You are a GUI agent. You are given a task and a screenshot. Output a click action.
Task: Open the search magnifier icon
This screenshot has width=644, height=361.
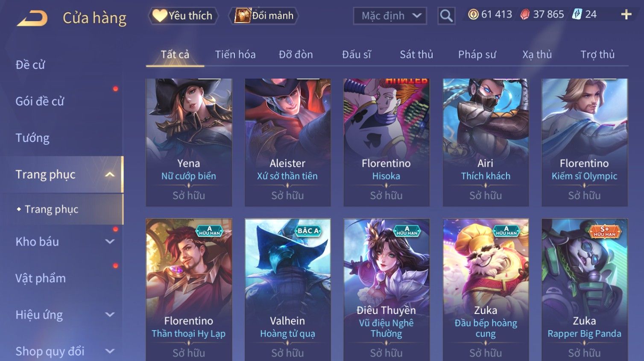446,16
